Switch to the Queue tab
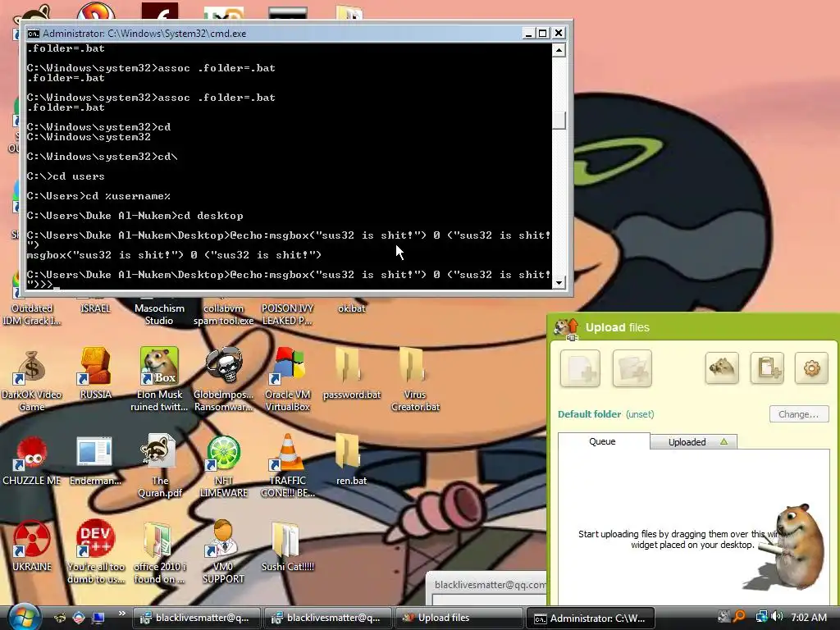 (x=603, y=441)
